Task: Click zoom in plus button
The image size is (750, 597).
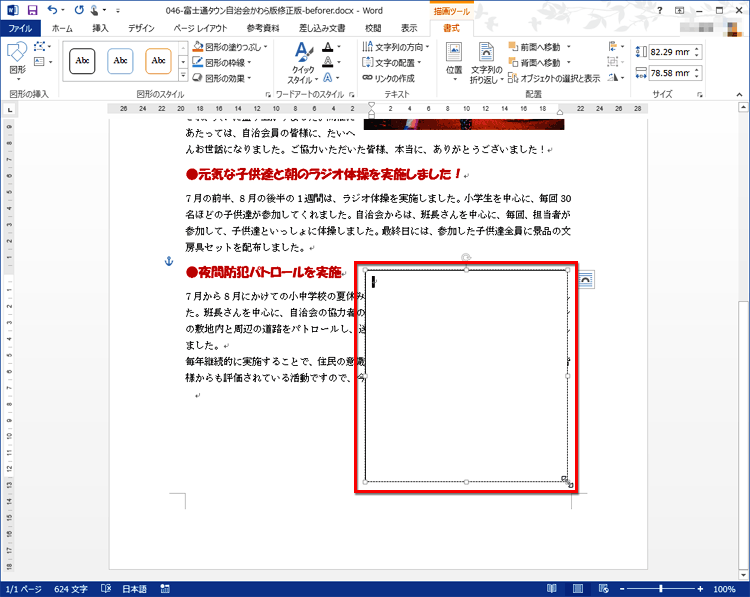Action: pos(700,589)
